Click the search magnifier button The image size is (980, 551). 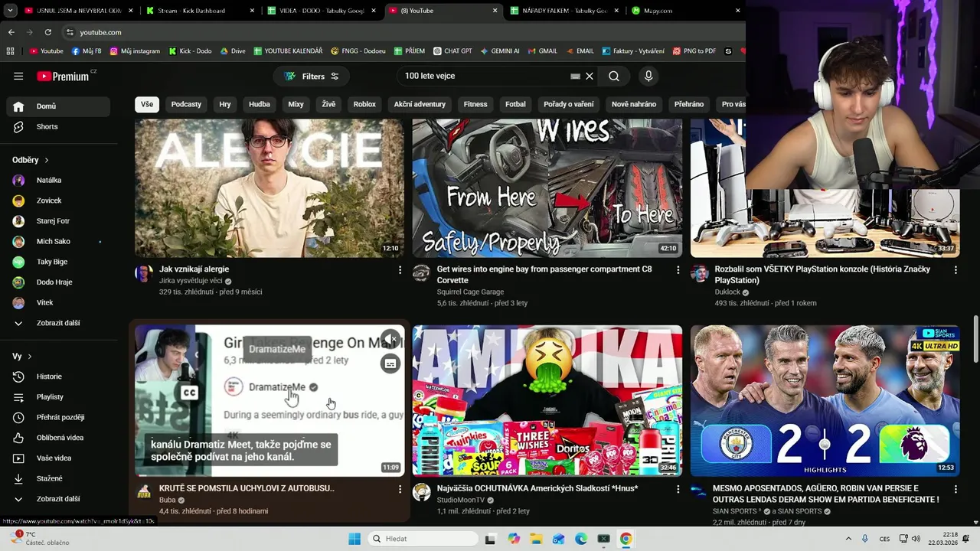[x=614, y=77]
